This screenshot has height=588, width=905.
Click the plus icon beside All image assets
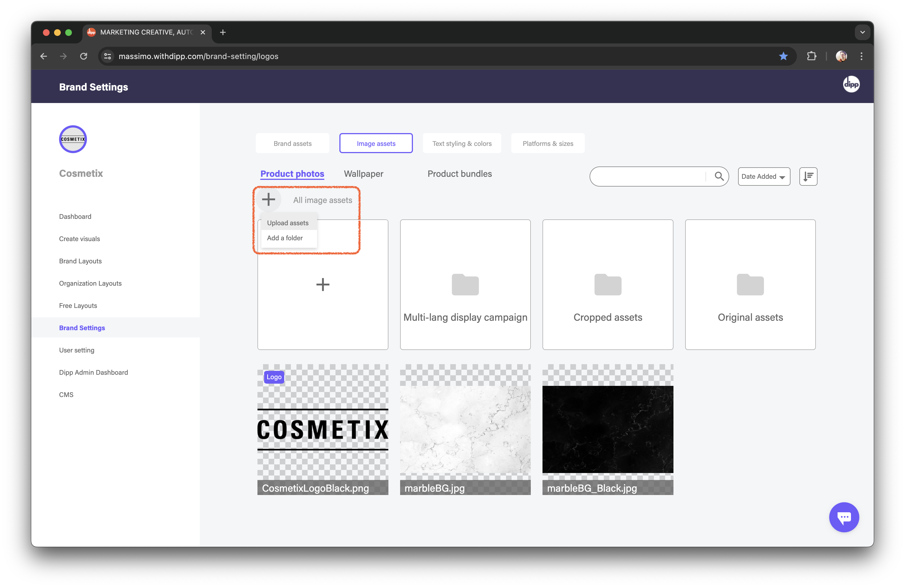click(268, 199)
